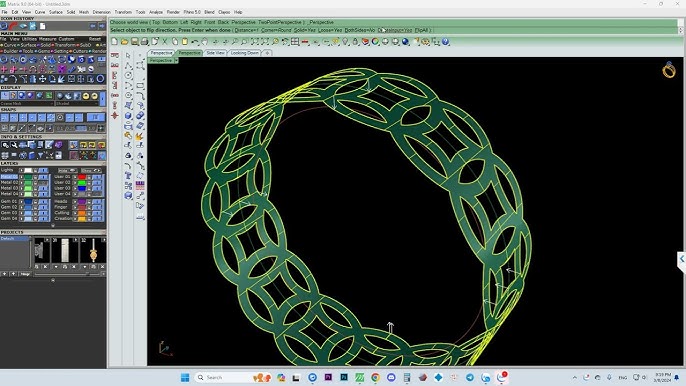This screenshot has height=386, width=686.
Task: Click the Icon History back arrow
Action: [x=93, y=26]
